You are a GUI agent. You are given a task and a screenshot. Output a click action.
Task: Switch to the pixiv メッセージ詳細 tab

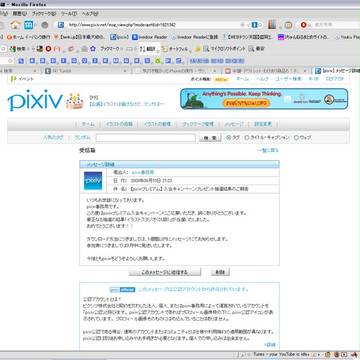(336, 71)
